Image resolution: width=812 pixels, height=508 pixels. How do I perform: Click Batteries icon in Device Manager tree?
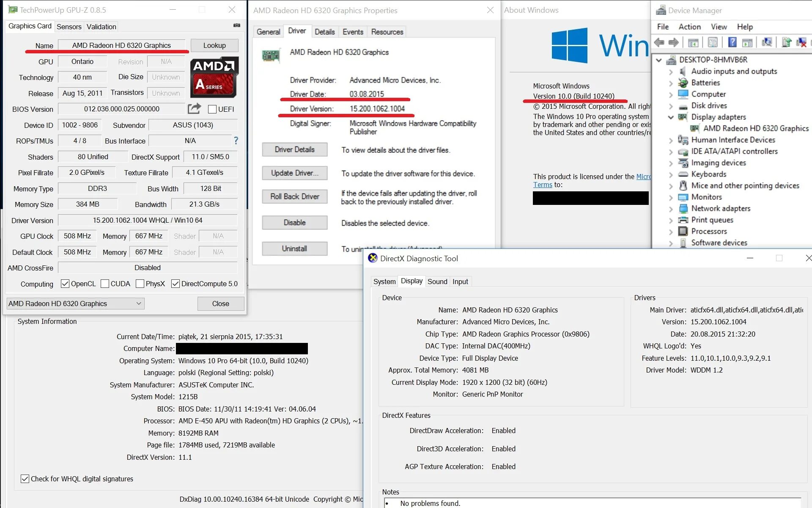(683, 83)
